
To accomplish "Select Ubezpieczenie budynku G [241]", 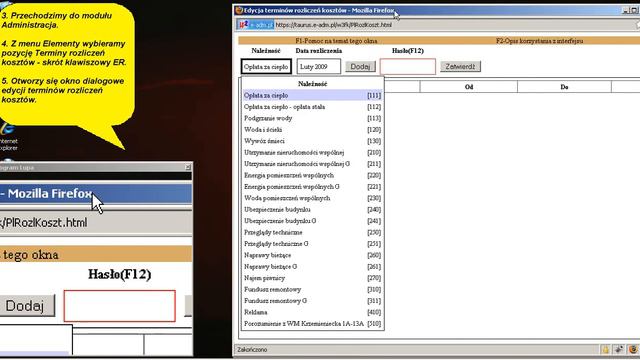I will pos(313,221).
